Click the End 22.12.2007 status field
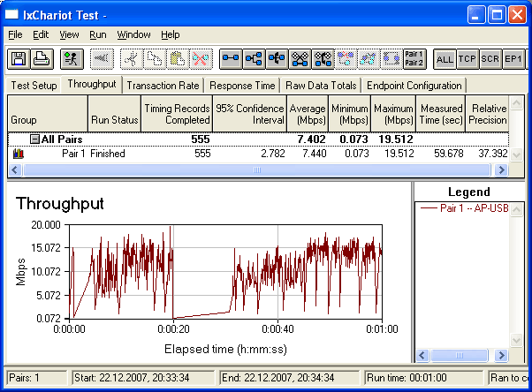 (289, 378)
